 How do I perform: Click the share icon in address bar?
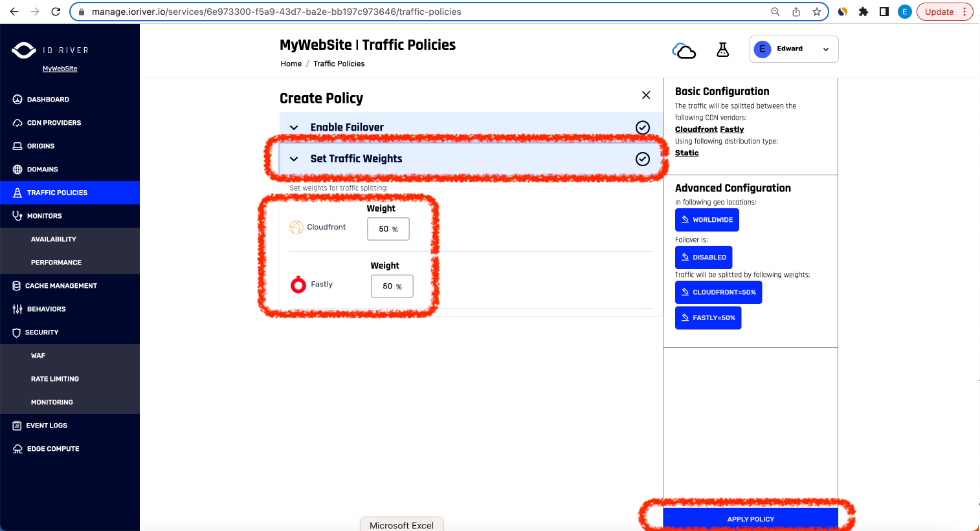[796, 12]
